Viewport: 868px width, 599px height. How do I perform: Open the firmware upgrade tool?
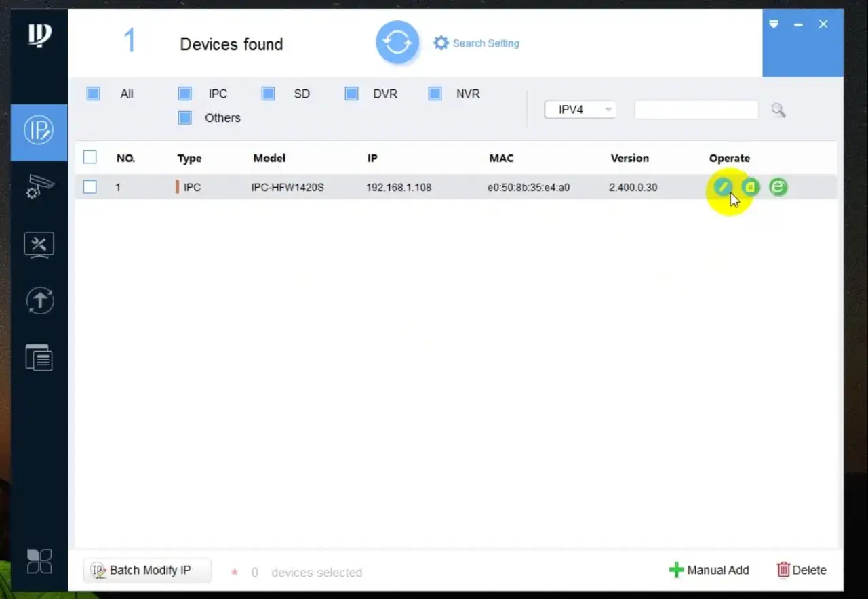(x=39, y=300)
